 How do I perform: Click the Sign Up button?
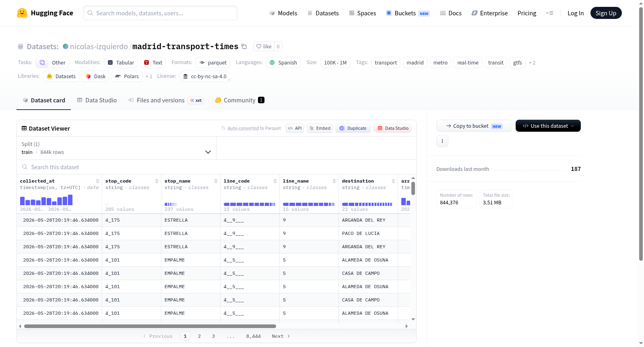coord(606,13)
